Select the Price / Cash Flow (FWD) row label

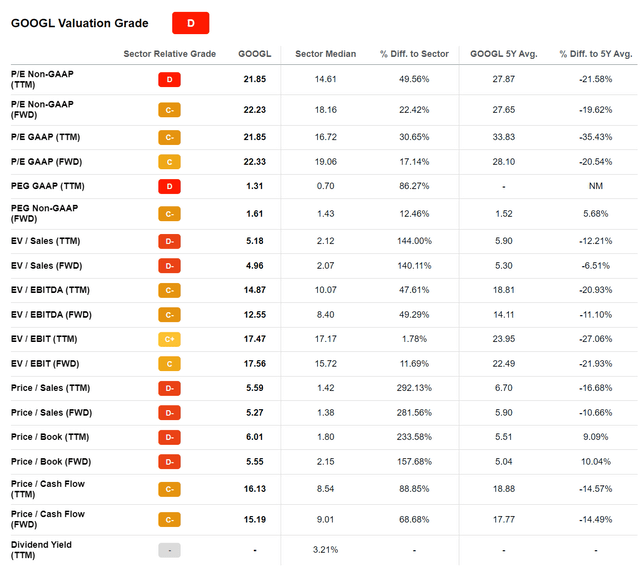click(x=48, y=519)
